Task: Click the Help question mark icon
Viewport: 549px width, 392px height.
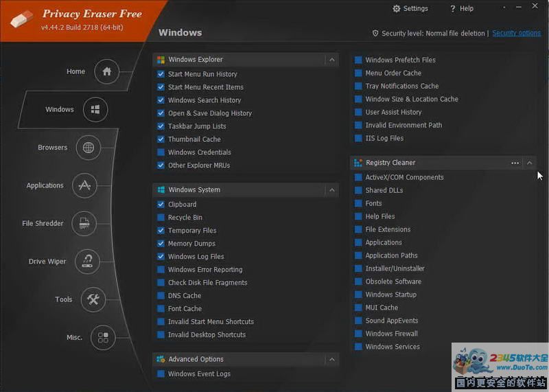Action: (453, 9)
